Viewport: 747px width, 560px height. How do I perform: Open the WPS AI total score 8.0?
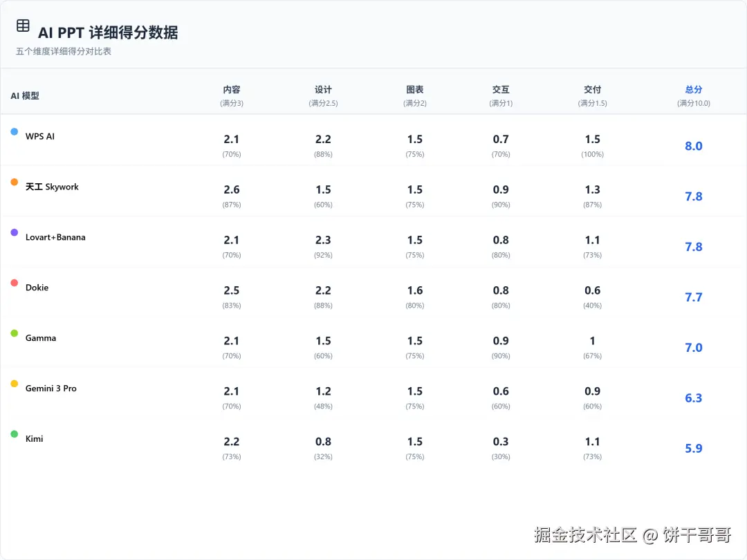694,146
